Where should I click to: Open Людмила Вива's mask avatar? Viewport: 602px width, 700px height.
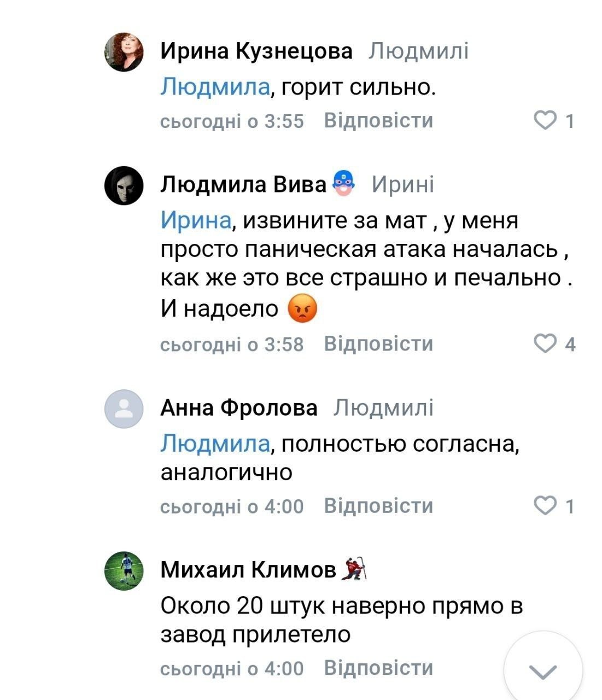124,185
